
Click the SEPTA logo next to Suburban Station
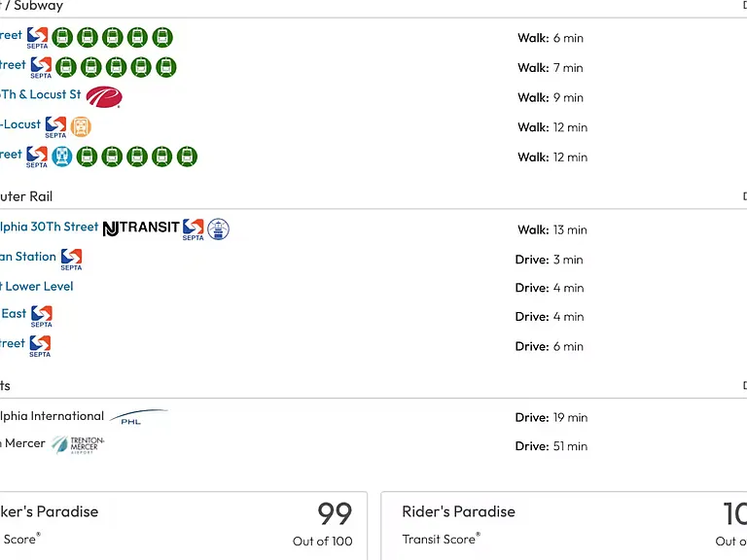[71, 260]
